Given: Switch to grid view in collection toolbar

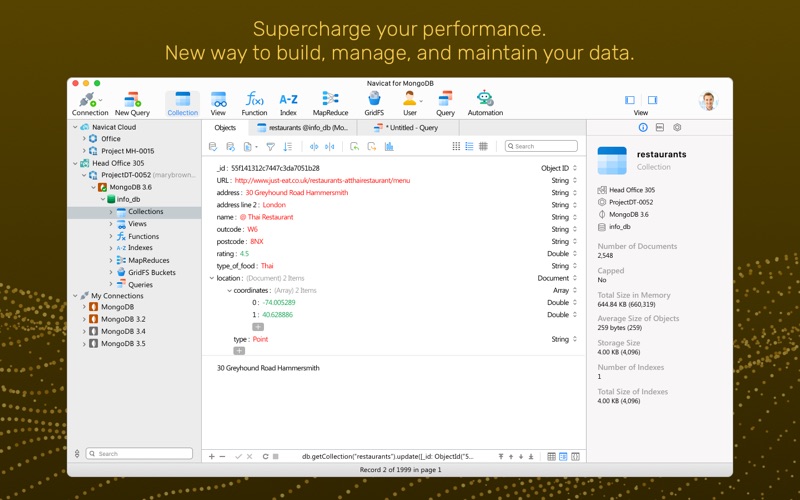Looking at the screenshot, I should tap(456, 146).
